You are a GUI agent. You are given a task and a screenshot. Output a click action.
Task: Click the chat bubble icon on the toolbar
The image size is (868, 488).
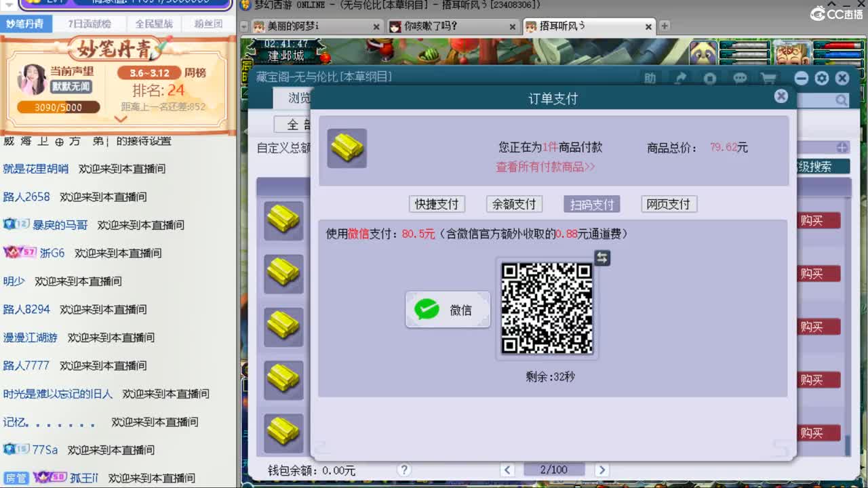click(x=739, y=78)
